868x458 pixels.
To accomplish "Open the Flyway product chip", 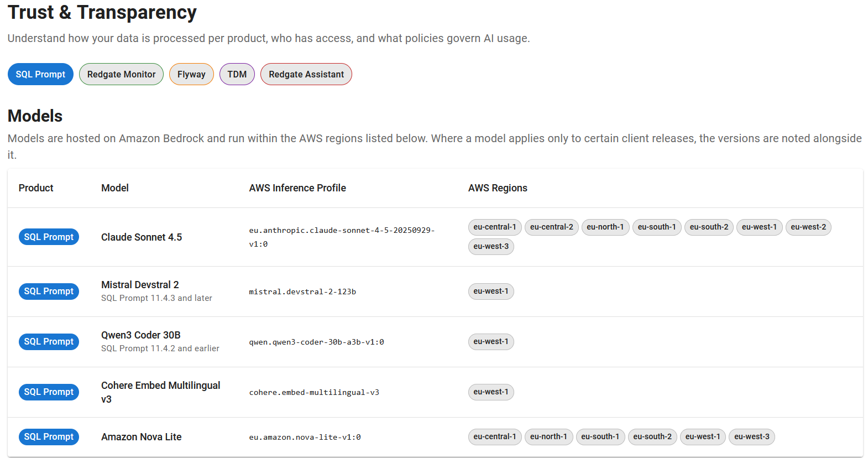I will click(191, 74).
